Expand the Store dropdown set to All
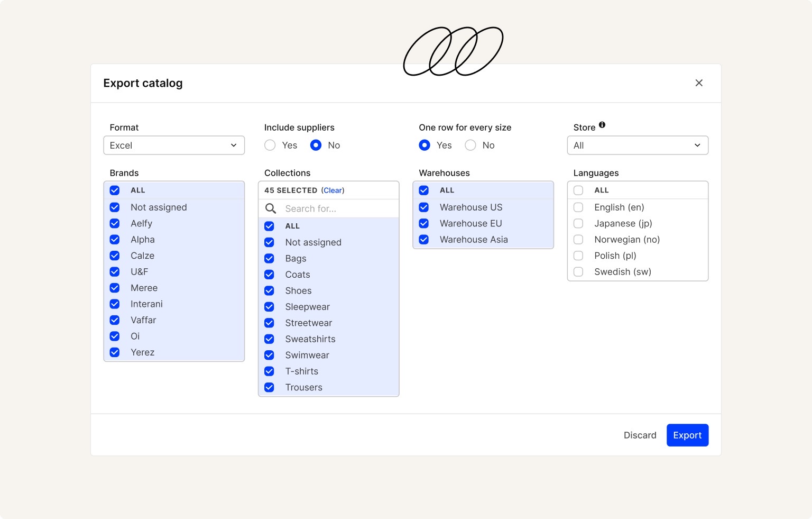 pyautogui.click(x=638, y=145)
